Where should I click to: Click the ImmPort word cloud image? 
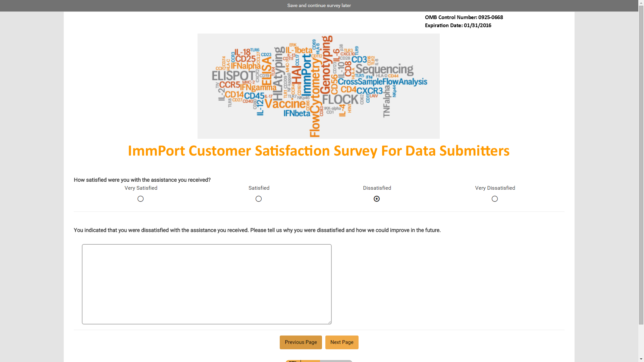(318, 86)
